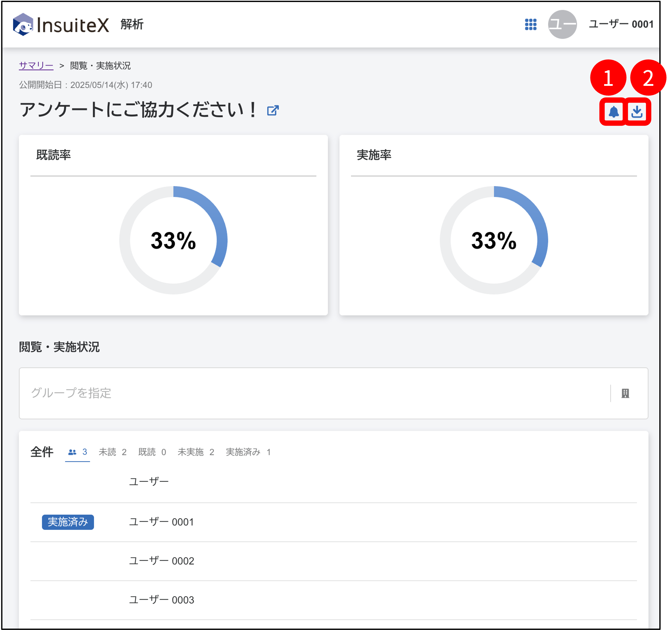Select the ユーザー 0001 row
The width and height of the screenshot is (672, 630).
(x=333, y=522)
